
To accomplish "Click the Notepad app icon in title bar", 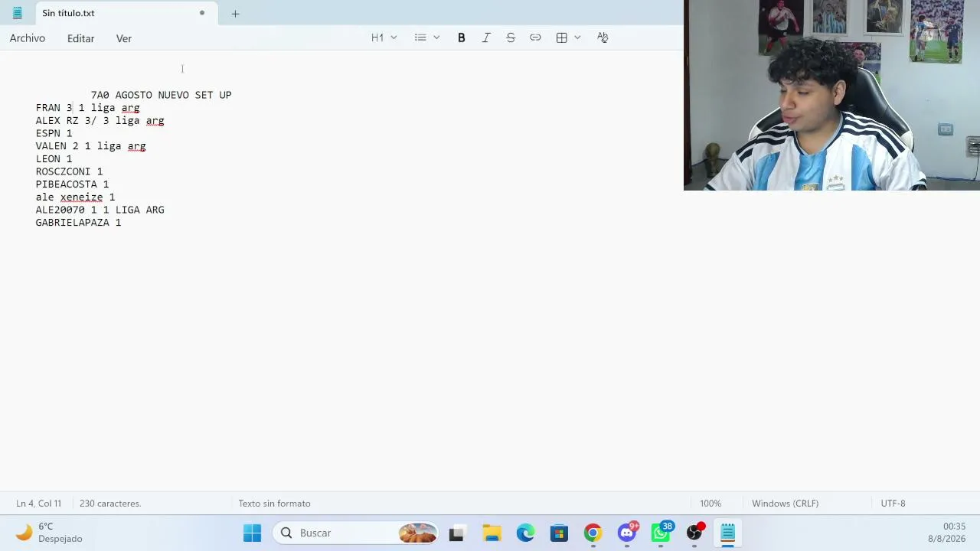I will pyautogui.click(x=17, y=13).
